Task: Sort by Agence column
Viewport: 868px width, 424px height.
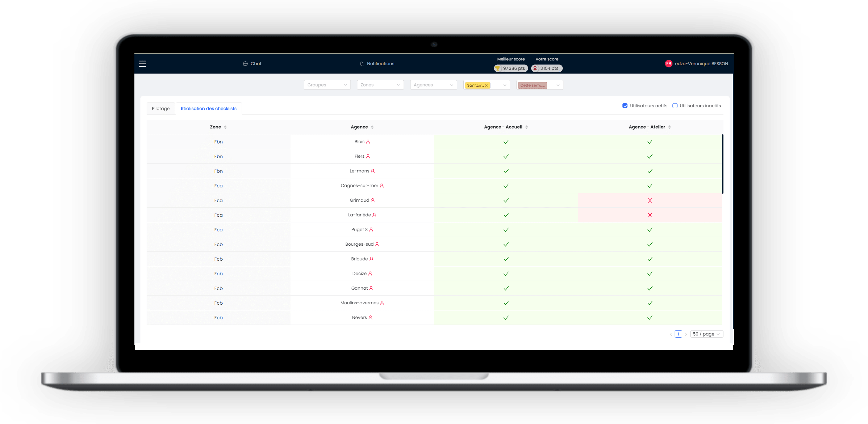Action: point(362,127)
